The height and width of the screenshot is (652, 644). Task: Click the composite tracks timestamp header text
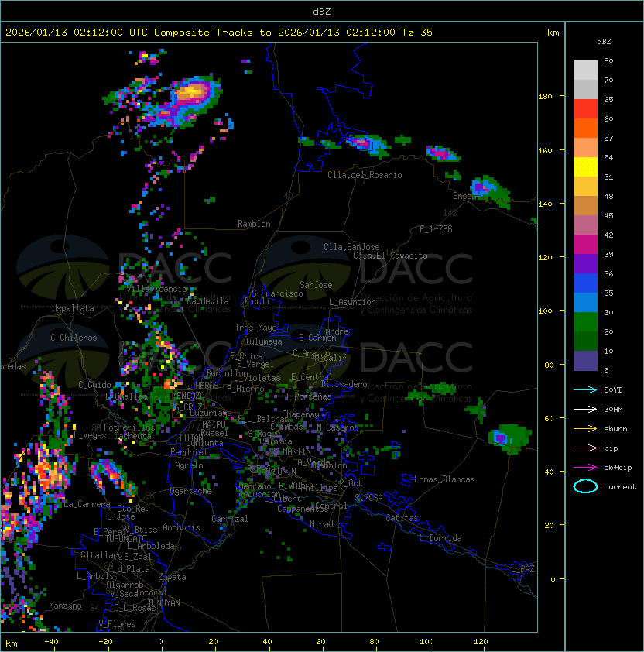(219, 33)
